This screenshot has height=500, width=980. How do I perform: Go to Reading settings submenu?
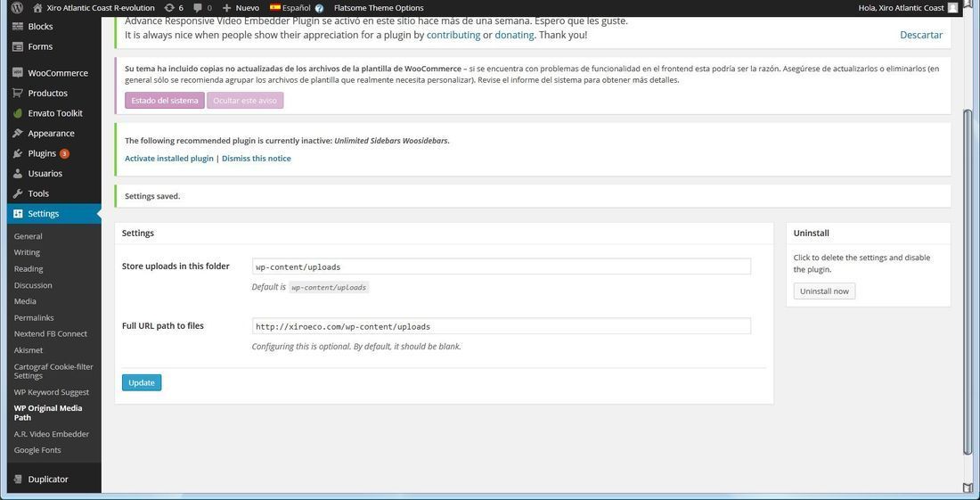tap(29, 269)
